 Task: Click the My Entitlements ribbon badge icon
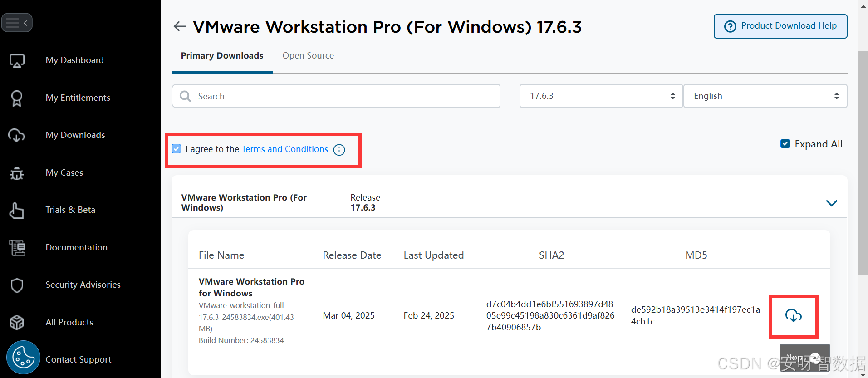click(x=17, y=98)
